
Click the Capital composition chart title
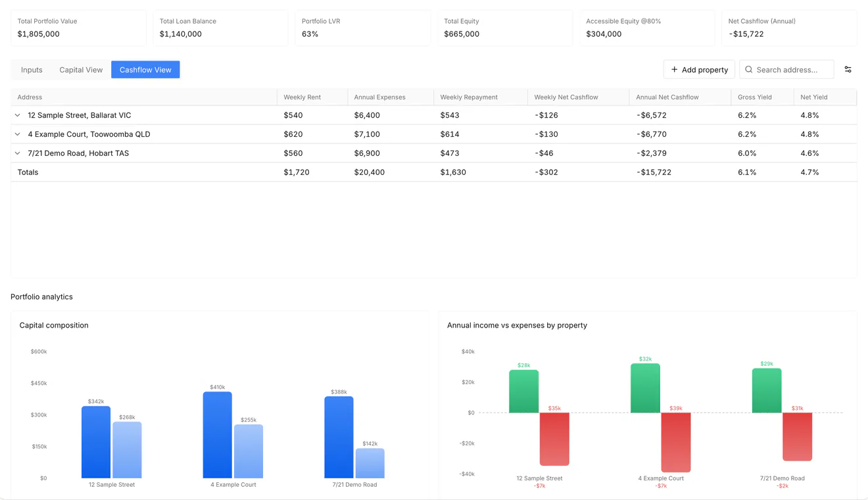(54, 326)
